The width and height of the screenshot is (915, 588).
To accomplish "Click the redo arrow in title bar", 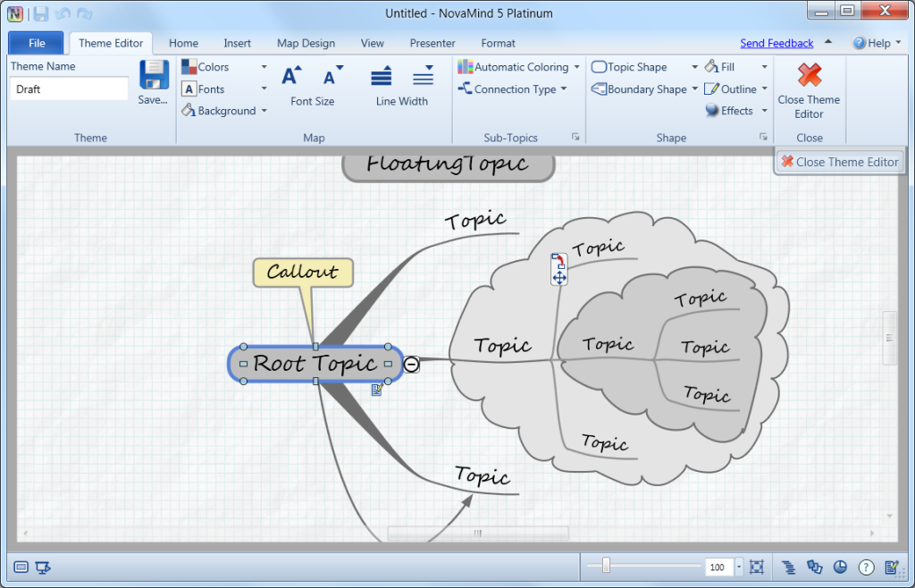I will coord(85,13).
